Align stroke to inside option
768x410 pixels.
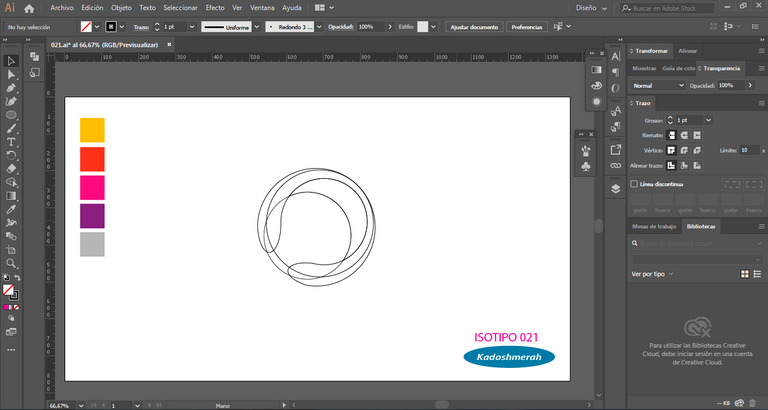click(684, 166)
